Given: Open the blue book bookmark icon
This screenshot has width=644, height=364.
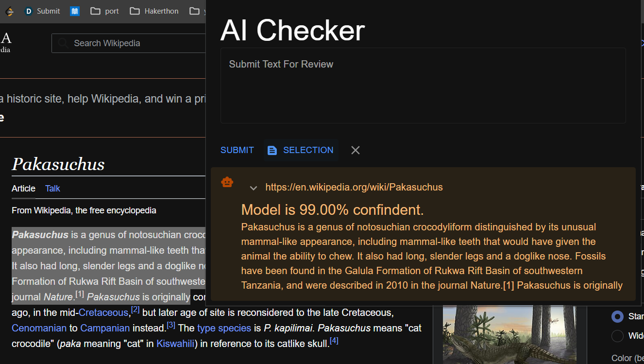Looking at the screenshot, I should [x=75, y=11].
